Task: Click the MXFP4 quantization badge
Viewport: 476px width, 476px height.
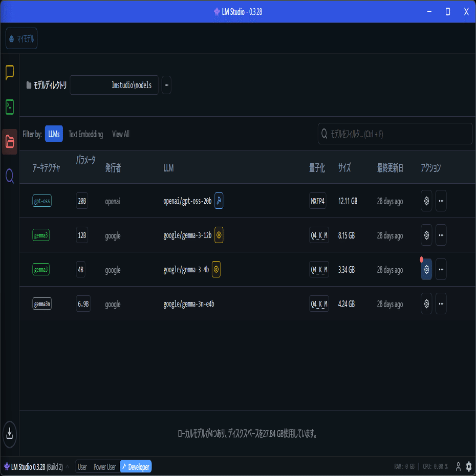Action: pyautogui.click(x=318, y=201)
